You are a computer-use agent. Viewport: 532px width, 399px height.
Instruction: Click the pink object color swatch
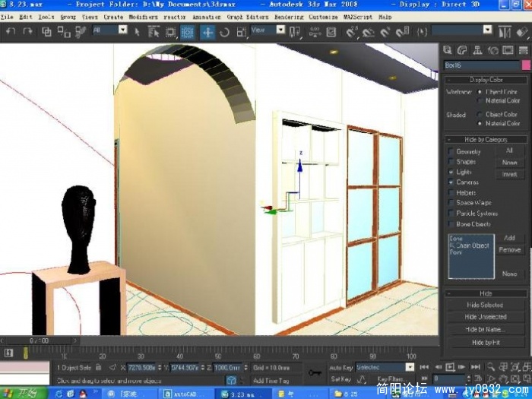(x=526, y=65)
